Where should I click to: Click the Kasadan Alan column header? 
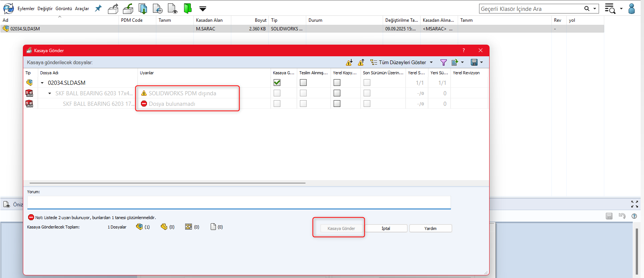(212, 20)
